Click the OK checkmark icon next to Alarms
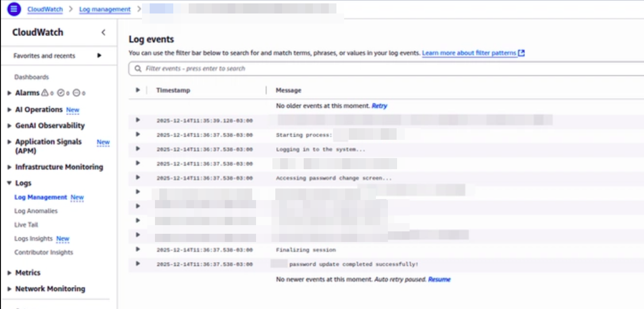Viewport: 644px width, 309px height. click(61, 93)
